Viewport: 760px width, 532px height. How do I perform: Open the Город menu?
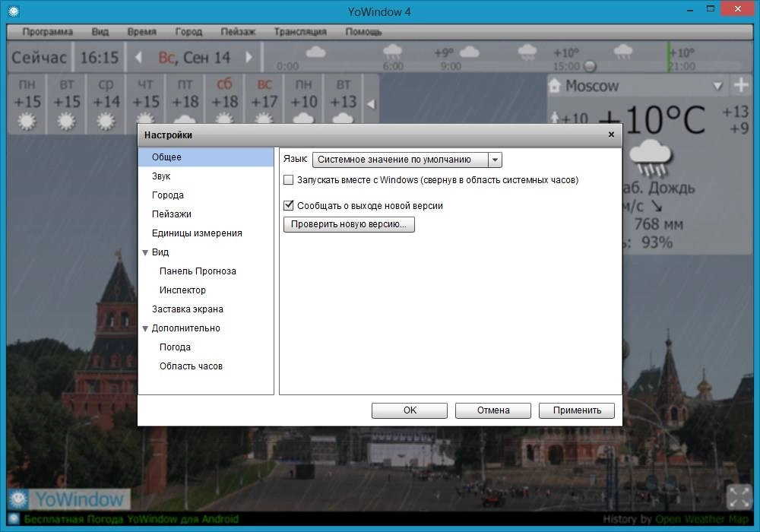coord(188,32)
